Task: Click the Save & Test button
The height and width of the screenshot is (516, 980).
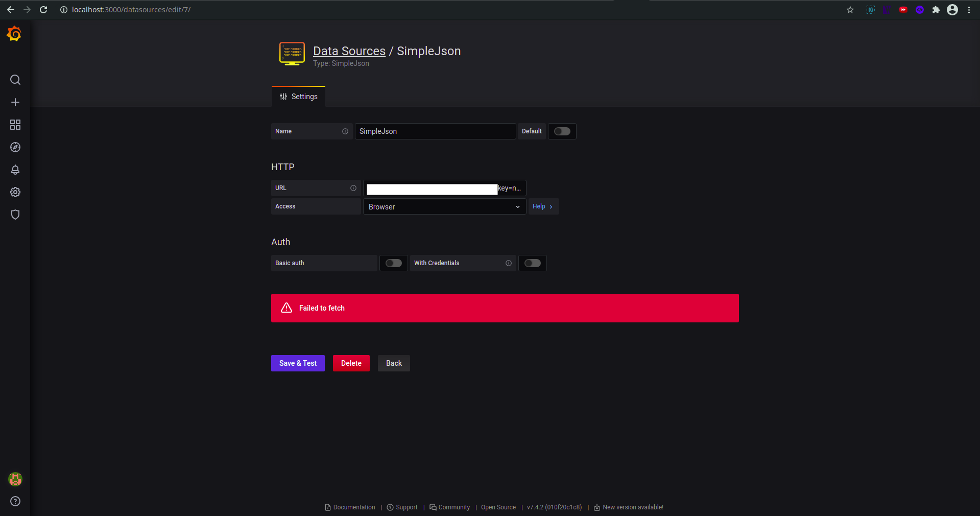Action: (x=298, y=363)
